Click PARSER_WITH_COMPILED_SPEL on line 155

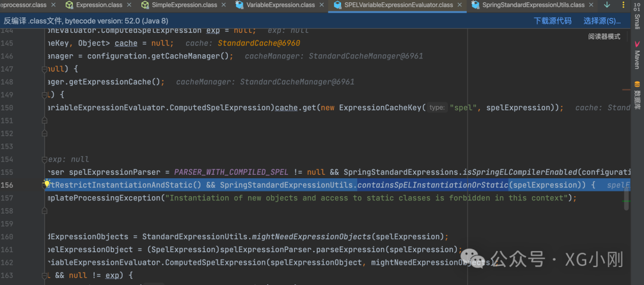pyautogui.click(x=231, y=172)
